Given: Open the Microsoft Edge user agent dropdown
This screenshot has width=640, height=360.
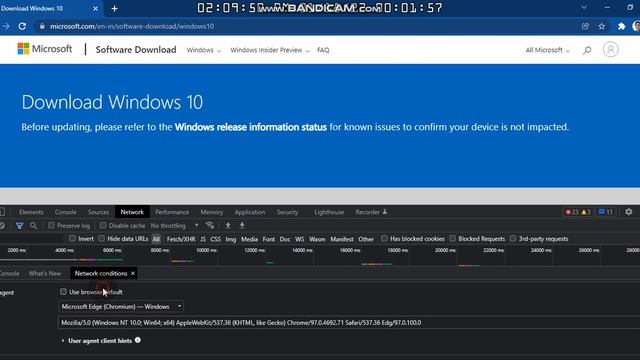Looking at the screenshot, I should pos(121,307).
